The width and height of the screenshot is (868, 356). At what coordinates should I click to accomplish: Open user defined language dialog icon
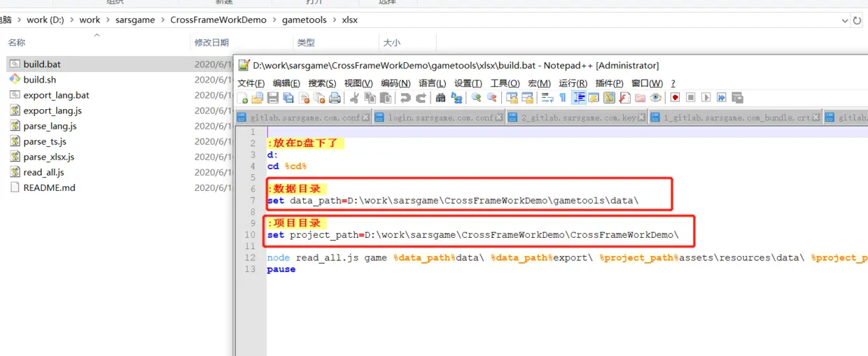pos(594,98)
